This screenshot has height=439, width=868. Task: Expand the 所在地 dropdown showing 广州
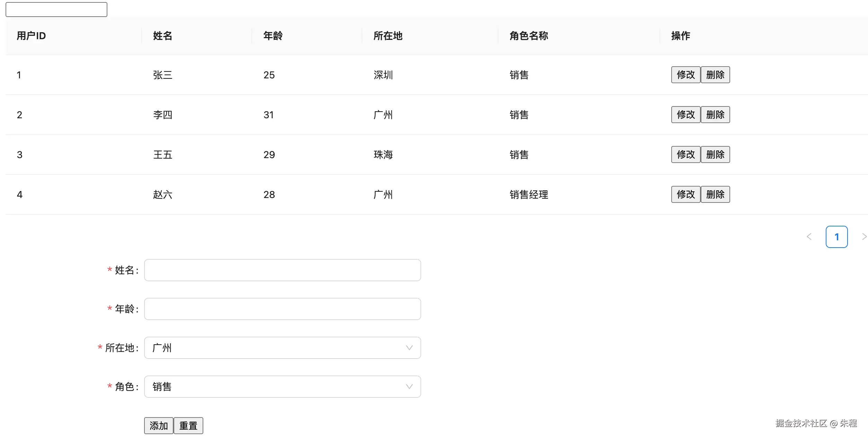pos(282,348)
